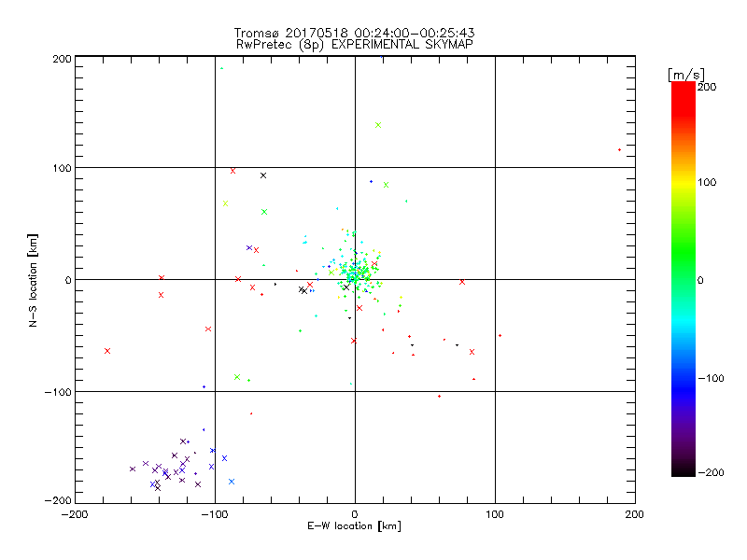The height and width of the screenshot is (560, 747).
Task: Click the E-W axis tick label '-100'
Action: pos(215,515)
